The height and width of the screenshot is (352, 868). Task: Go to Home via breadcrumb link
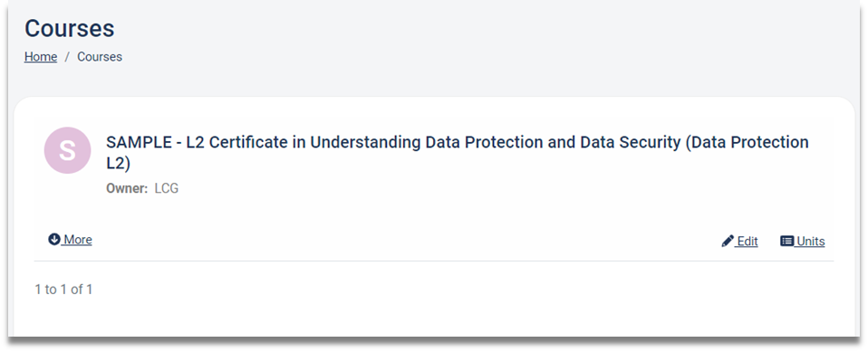pos(41,57)
